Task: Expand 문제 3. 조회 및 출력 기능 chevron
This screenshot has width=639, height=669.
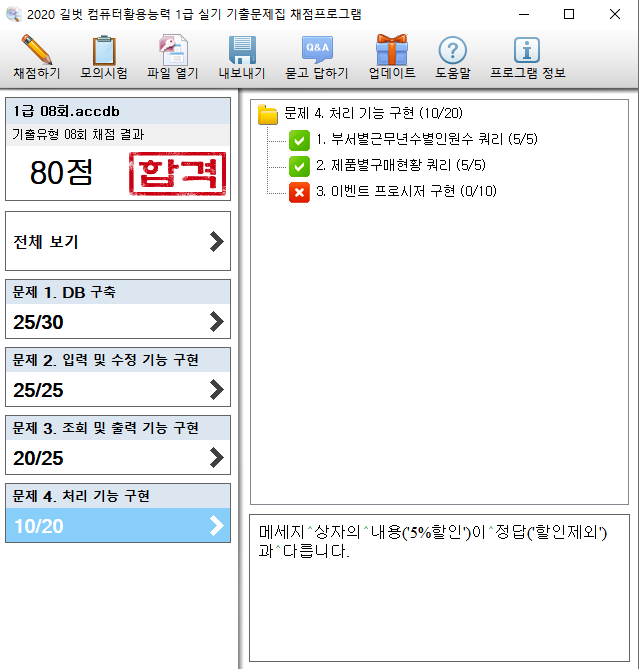Action: click(216, 457)
